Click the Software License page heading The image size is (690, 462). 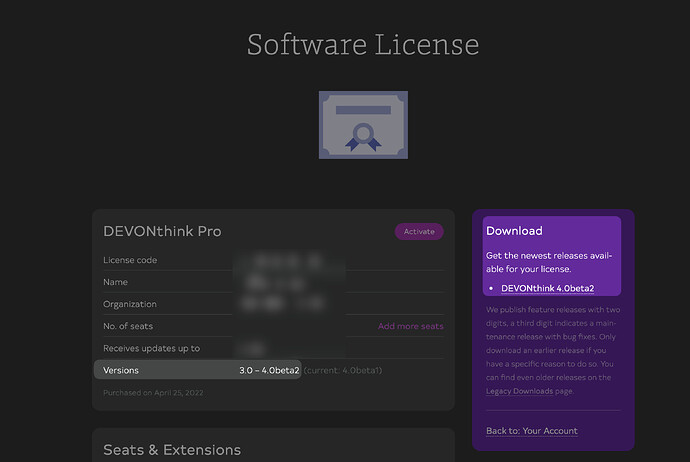point(363,45)
